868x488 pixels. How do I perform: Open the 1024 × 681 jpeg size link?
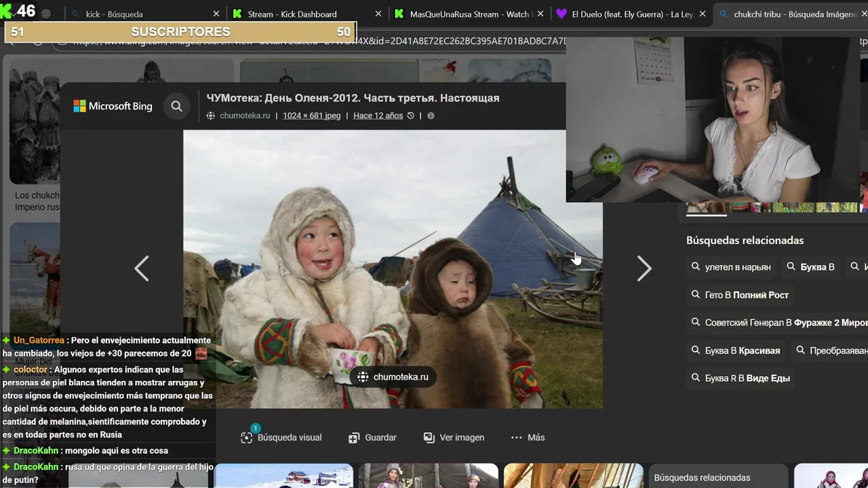coord(311,116)
